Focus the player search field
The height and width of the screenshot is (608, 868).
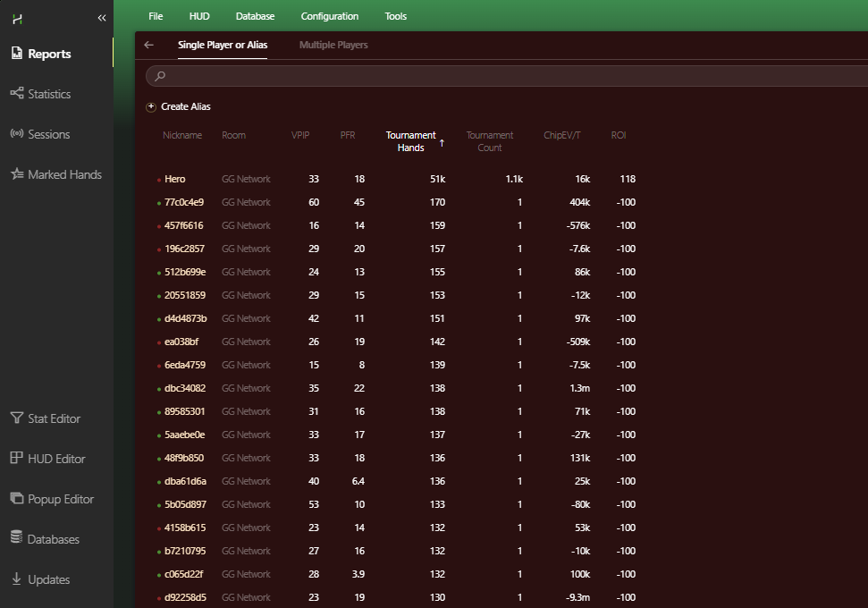click(507, 76)
